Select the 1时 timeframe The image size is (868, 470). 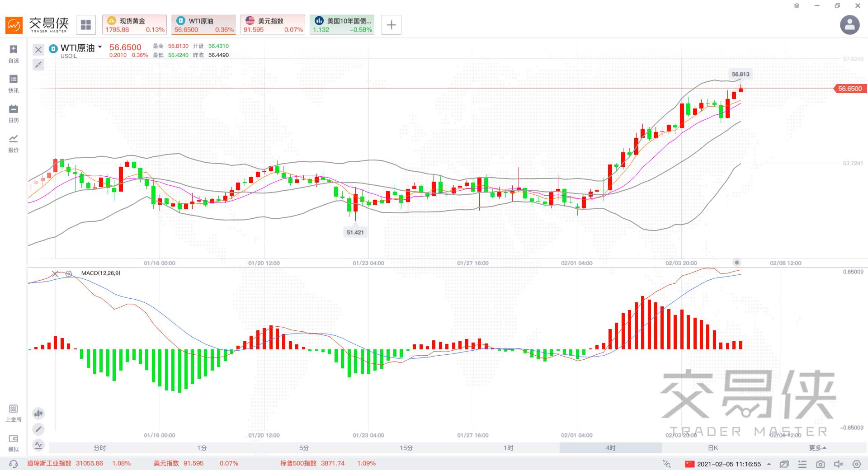tap(509, 448)
